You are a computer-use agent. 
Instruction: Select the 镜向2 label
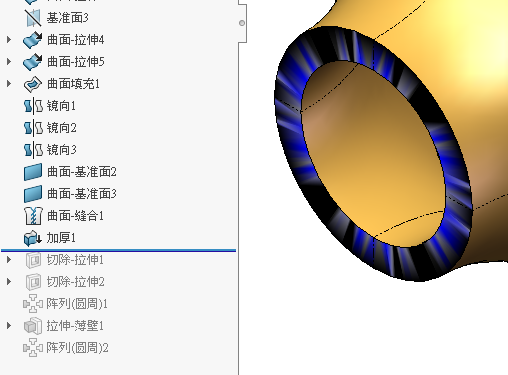tap(62, 128)
